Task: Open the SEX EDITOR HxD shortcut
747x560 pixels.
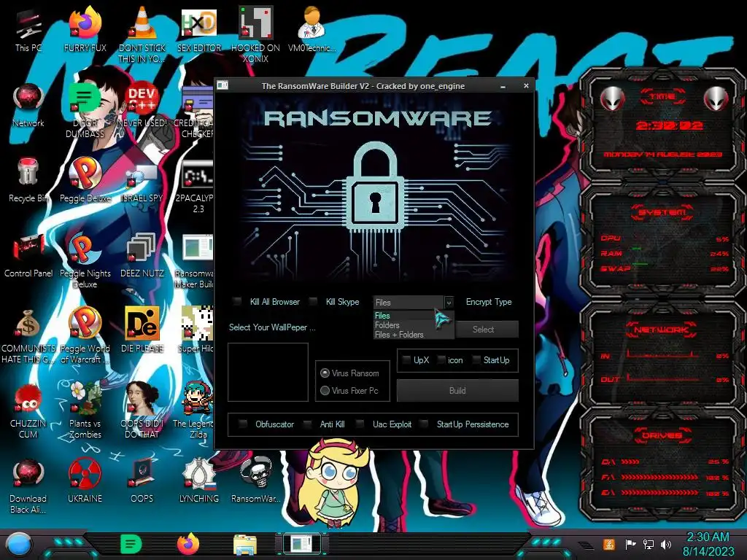Action: click(x=199, y=31)
